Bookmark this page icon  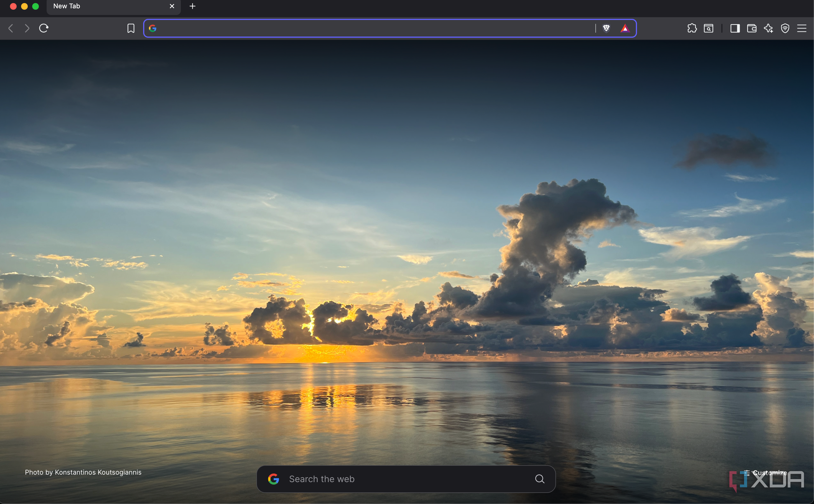point(131,28)
